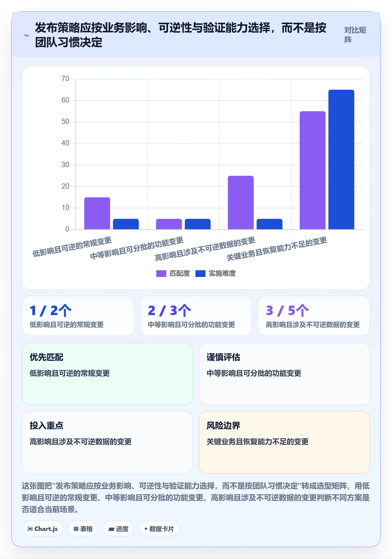Click the tallest blue bar for 关键业务 category
The width and height of the screenshot is (392, 559).
341,160
